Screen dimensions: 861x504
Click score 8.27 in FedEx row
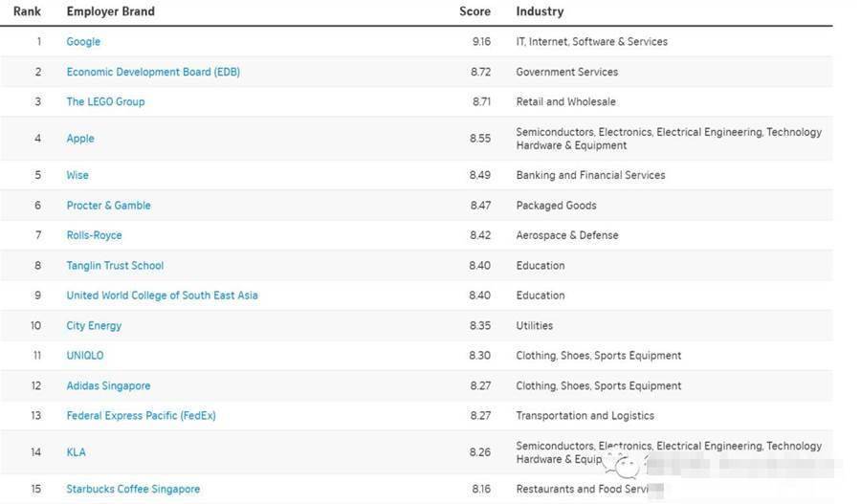[x=480, y=416]
